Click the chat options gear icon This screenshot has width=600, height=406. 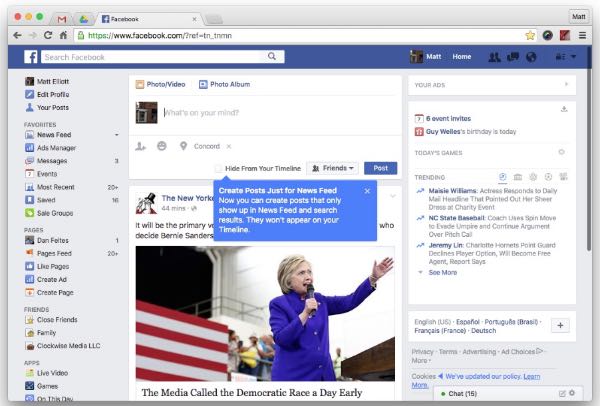(x=572, y=393)
